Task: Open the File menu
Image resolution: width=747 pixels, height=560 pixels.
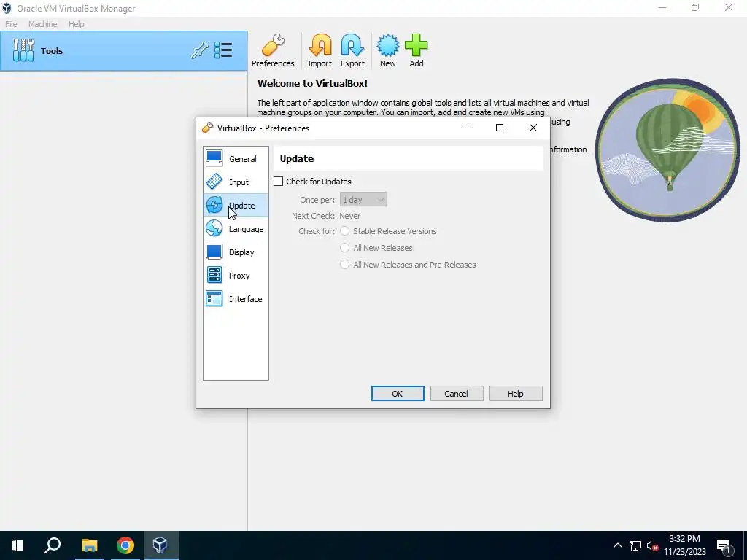Action: (x=11, y=24)
